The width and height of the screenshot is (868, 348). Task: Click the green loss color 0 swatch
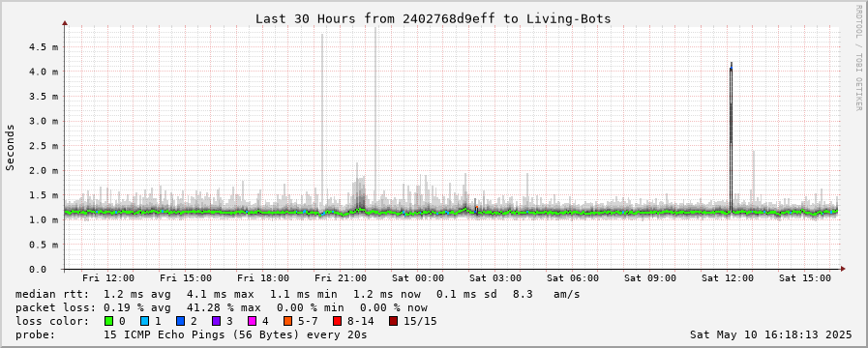(108, 321)
